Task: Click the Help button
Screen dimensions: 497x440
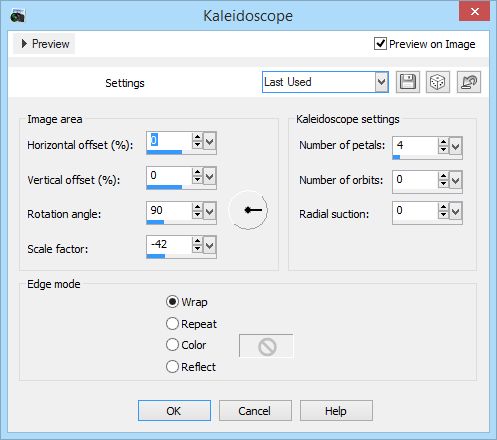Action: [x=336, y=411]
